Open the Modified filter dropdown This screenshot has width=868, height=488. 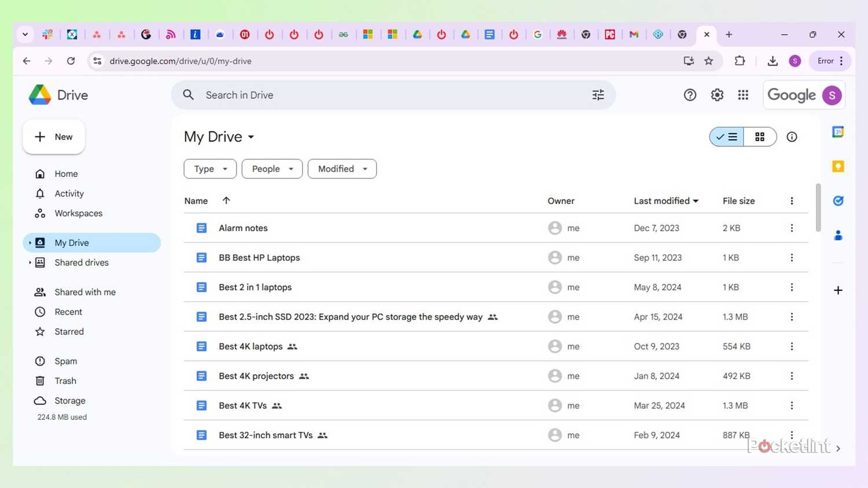pyautogui.click(x=341, y=168)
